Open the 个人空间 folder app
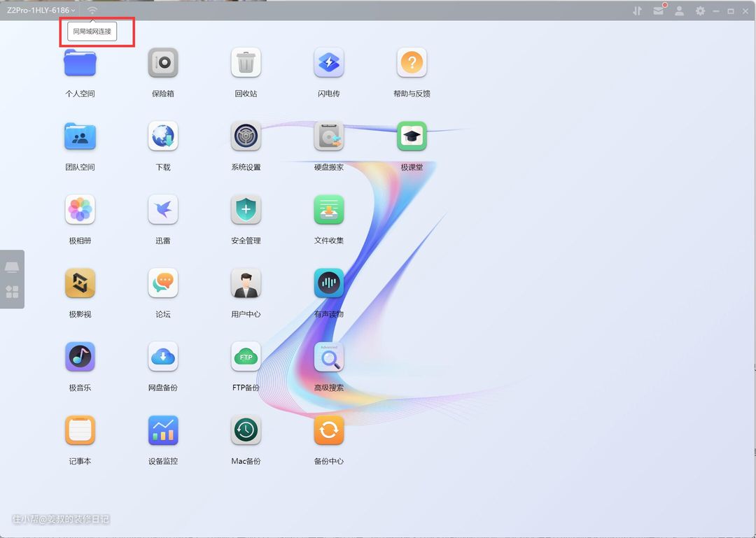The height and width of the screenshot is (538, 756). click(x=80, y=63)
